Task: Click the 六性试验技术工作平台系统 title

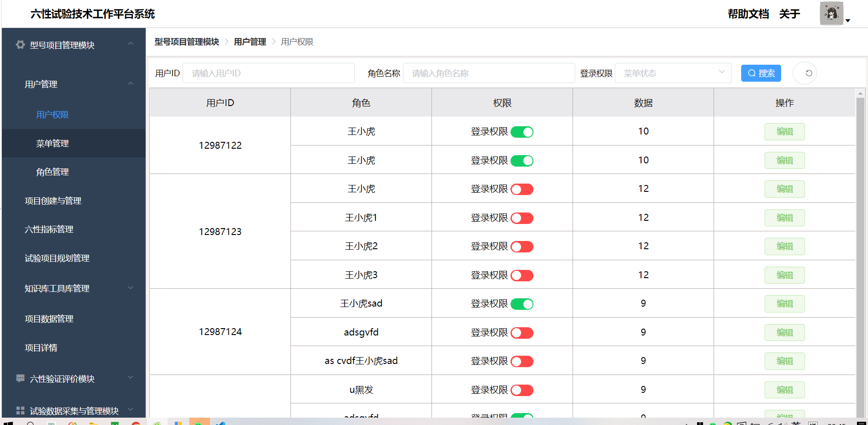Action: (x=93, y=14)
